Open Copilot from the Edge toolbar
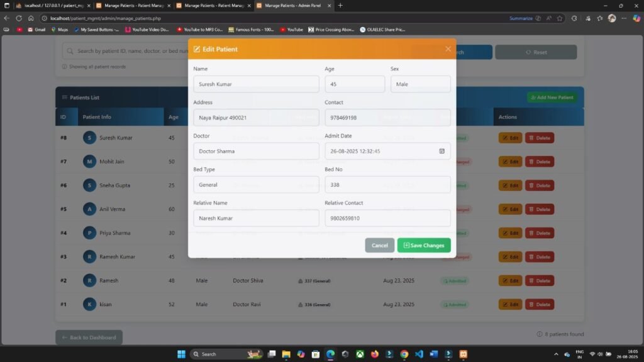644x362 pixels. coord(637,18)
